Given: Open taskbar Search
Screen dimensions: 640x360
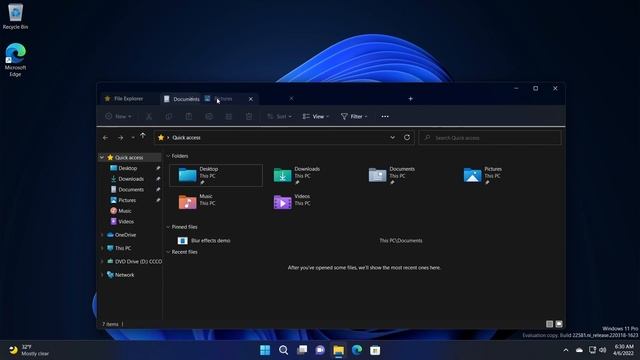Looking at the screenshot, I should click(x=283, y=350).
